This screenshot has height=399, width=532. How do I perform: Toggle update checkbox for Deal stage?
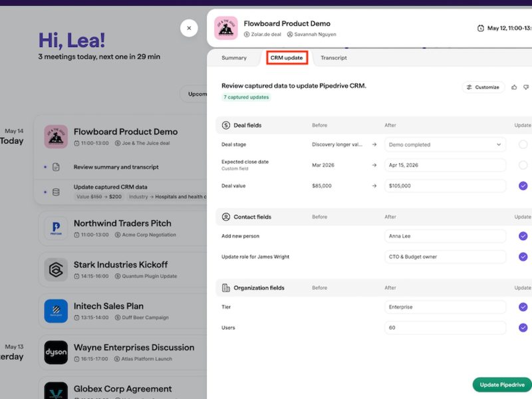[523, 144]
